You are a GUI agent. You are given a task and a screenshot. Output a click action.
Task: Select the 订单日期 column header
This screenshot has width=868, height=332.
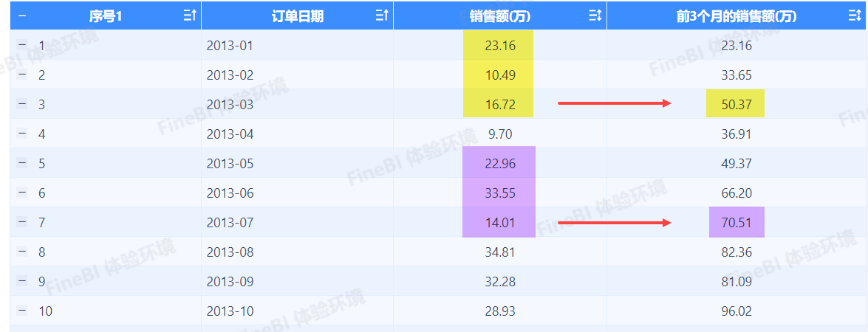[297, 15]
